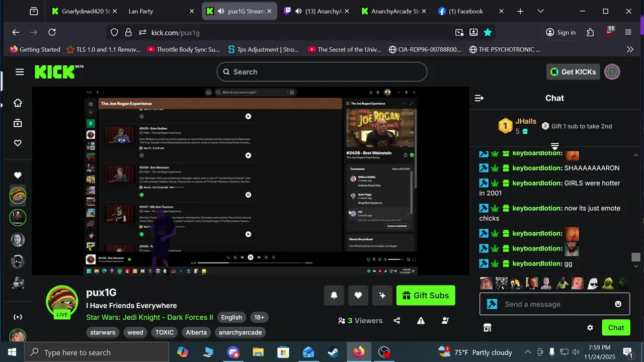This screenshot has width=644, height=362.
Task: Click the Kermit emote in quick emotes
Action: click(608, 283)
